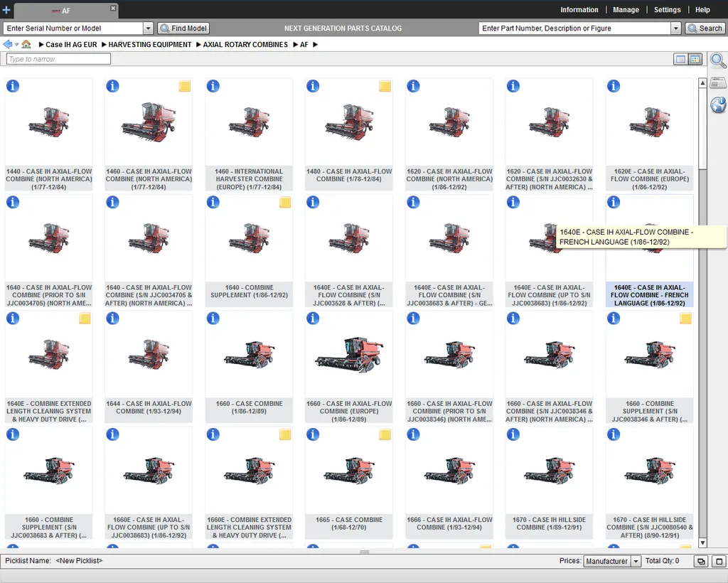Select the AF tab

click(65, 11)
